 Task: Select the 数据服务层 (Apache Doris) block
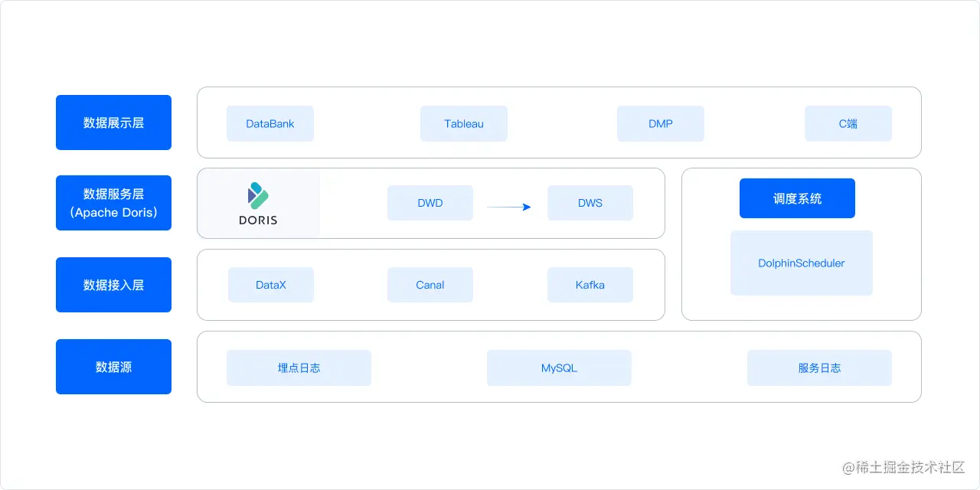113,203
